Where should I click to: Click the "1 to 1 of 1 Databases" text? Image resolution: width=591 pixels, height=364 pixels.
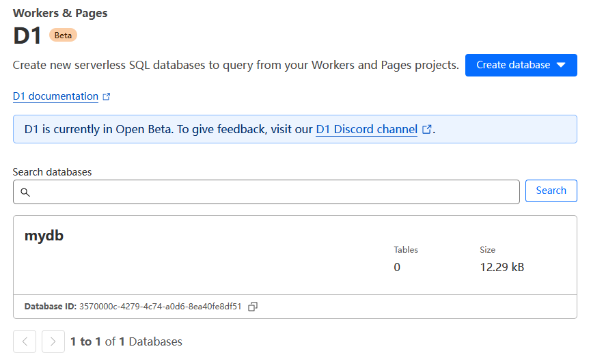coord(126,341)
